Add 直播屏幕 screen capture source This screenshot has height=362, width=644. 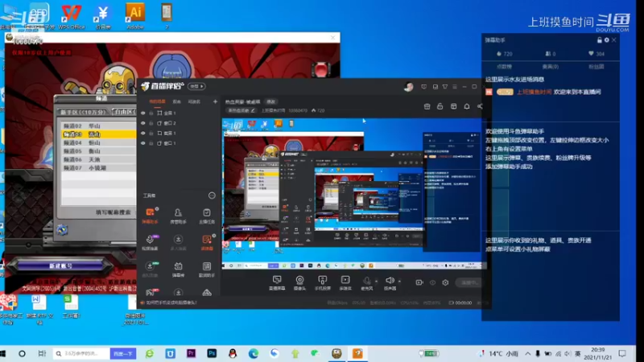coord(277,282)
